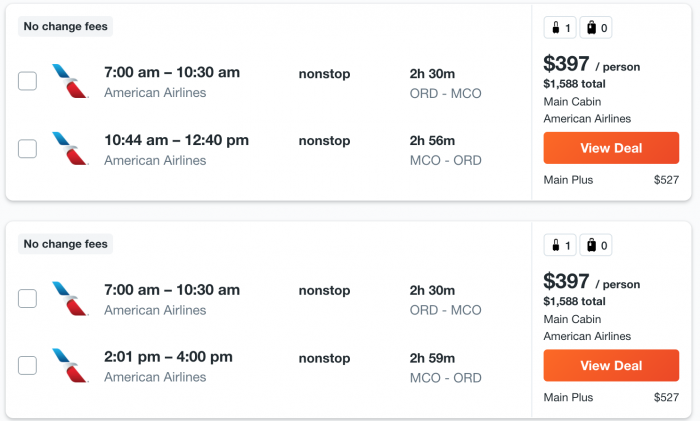
Task: Click American Airlines logo for second card's 7:00 am flight
Action: click(70, 298)
